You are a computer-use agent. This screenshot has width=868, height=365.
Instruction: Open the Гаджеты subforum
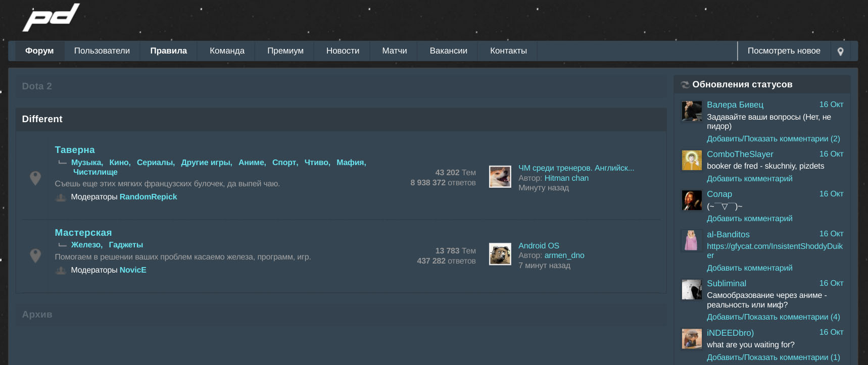click(x=126, y=245)
